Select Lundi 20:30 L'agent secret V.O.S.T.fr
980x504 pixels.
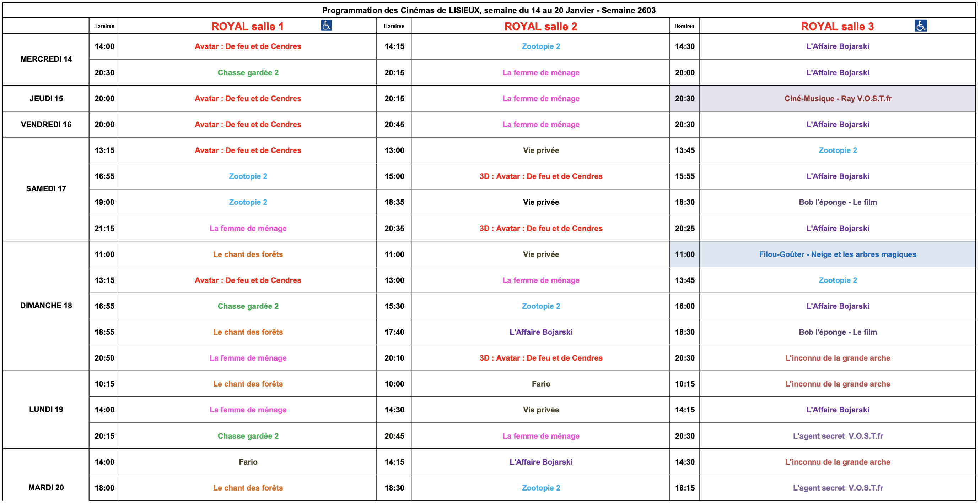click(838, 436)
